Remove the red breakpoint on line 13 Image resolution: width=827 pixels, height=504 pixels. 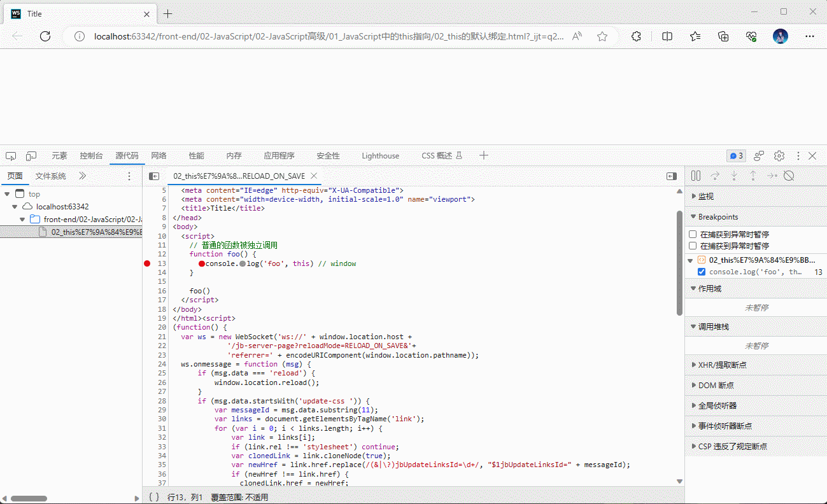click(x=148, y=263)
